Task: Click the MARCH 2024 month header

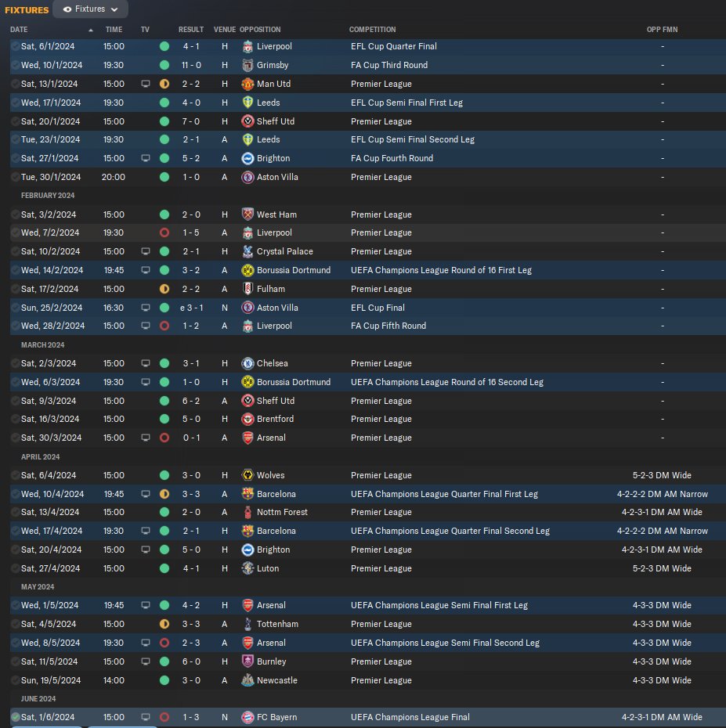Action: point(43,345)
